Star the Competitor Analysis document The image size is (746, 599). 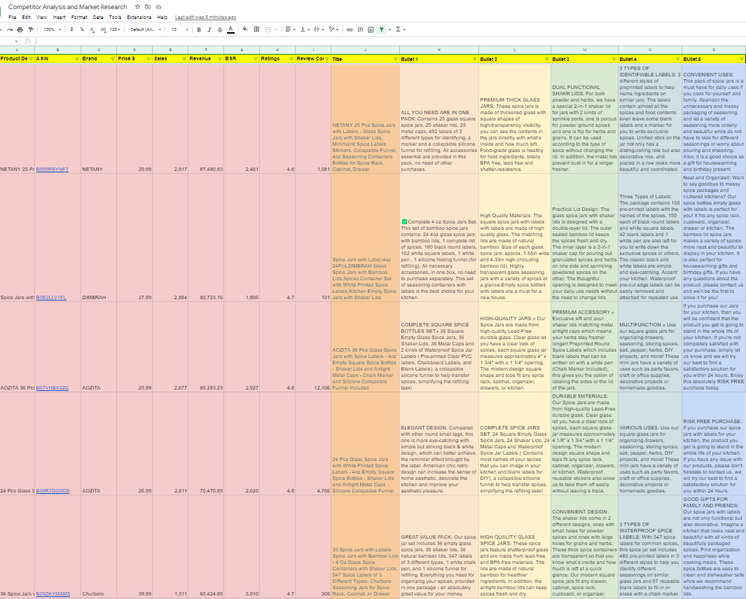coord(137,7)
